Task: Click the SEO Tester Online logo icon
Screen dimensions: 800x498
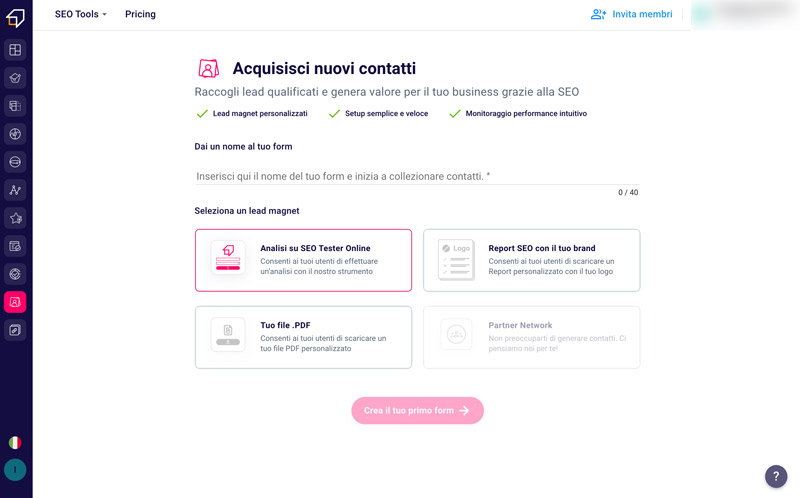Action: click(x=15, y=17)
